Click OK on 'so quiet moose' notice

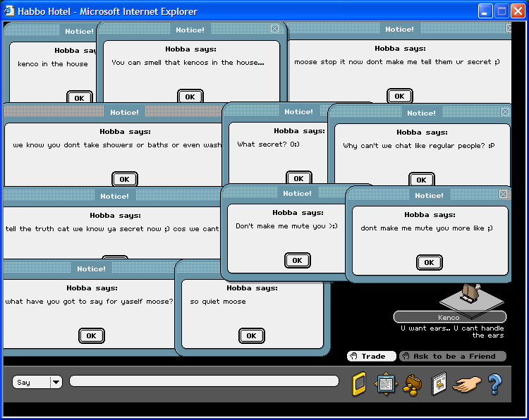(x=251, y=335)
